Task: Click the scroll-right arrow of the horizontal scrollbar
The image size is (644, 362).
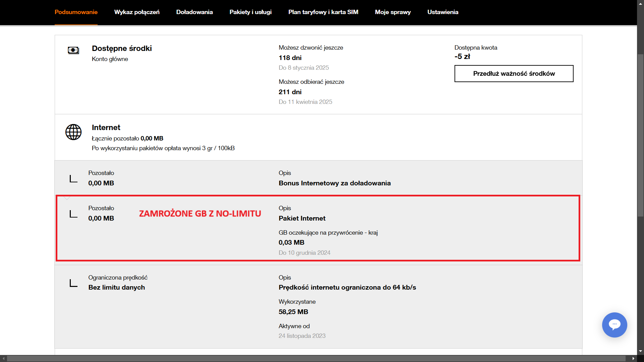Action: point(634,359)
